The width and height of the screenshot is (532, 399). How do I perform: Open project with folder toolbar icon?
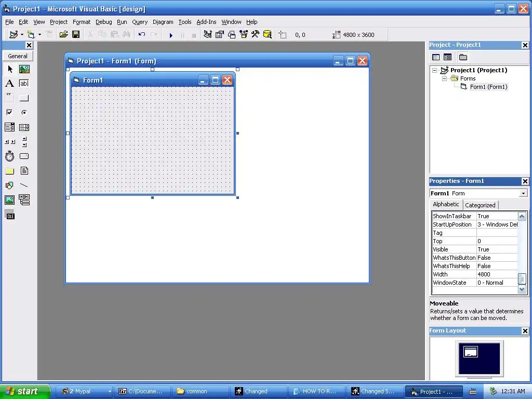point(63,35)
